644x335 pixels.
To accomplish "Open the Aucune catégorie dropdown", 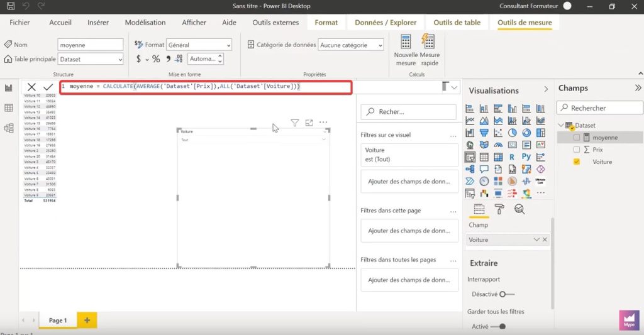I will (351, 45).
